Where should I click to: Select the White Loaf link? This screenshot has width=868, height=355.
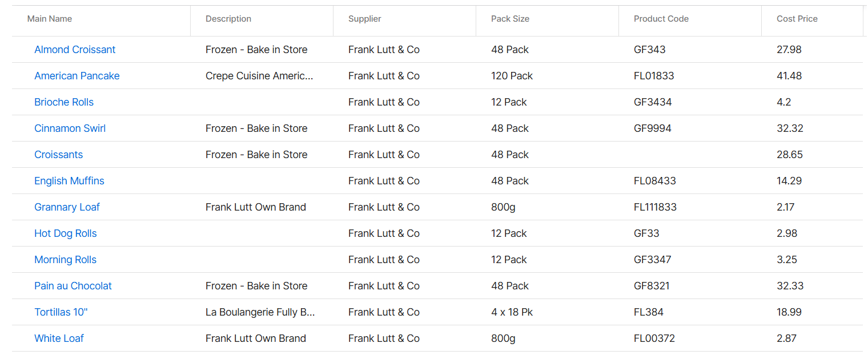(x=59, y=338)
